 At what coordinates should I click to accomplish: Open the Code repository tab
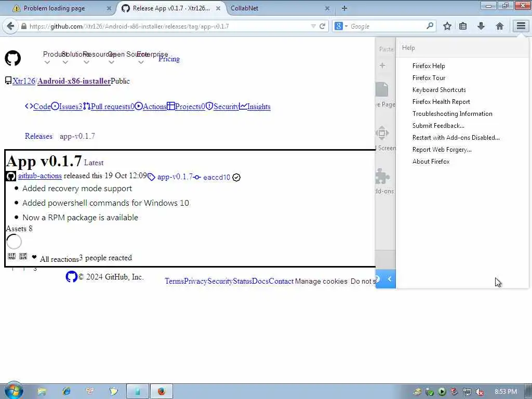point(42,107)
